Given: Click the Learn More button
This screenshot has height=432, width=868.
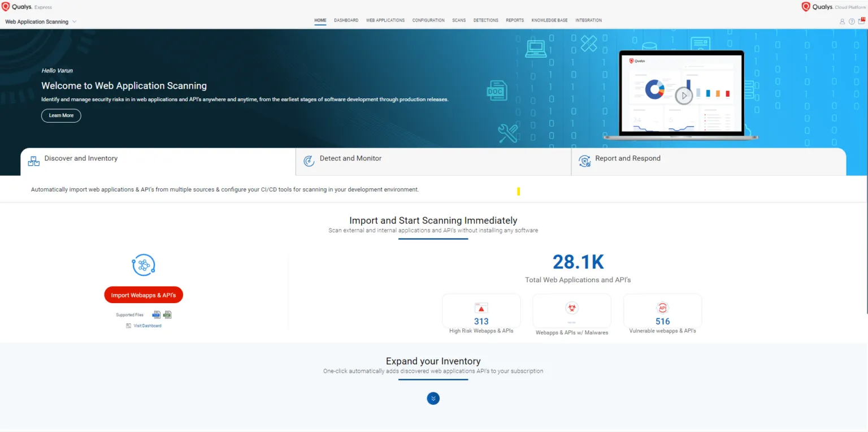Looking at the screenshot, I should point(61,115).
